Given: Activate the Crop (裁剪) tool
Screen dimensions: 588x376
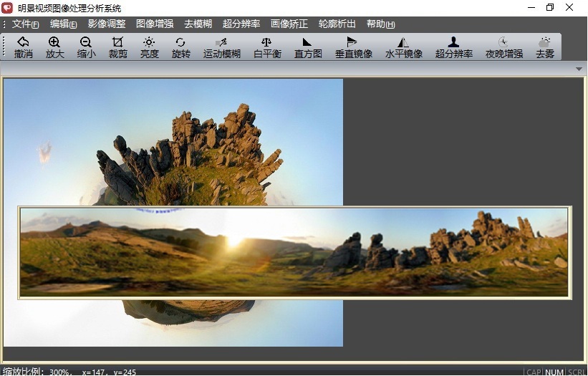Looking at the screenshot, I should [x=117, y=47].
